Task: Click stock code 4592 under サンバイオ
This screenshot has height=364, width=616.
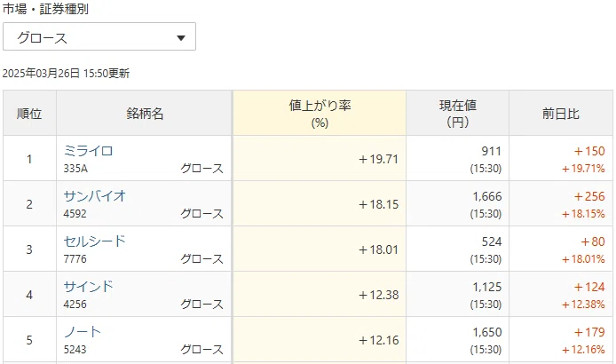Action: [x=75, y=214]
